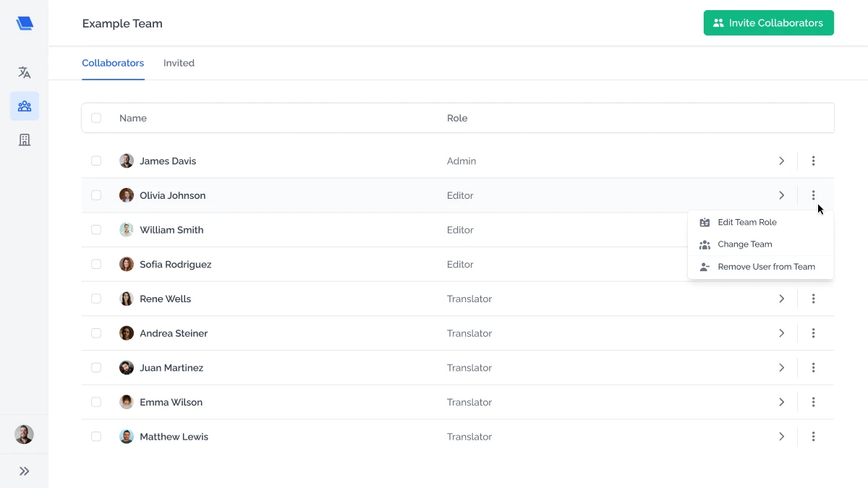Viewport: 868px width, 488px height.
Task: Click the Admin role of James Davis
Action: [x=461, y=161]
